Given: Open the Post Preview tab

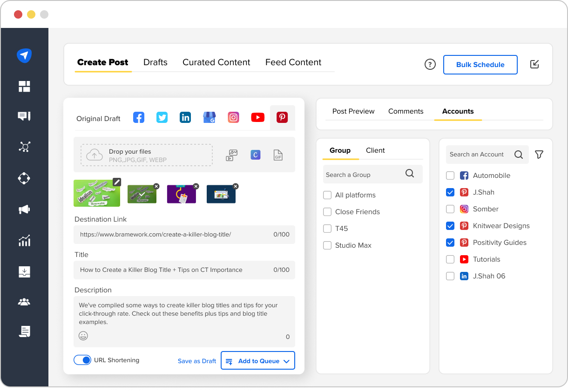Looking at the screenshot, I should pos(353,111).
